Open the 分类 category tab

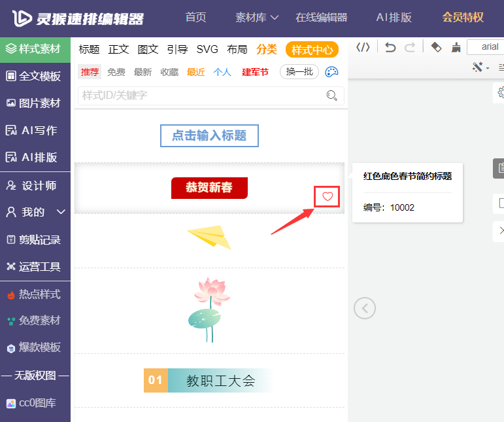(267, 49)
